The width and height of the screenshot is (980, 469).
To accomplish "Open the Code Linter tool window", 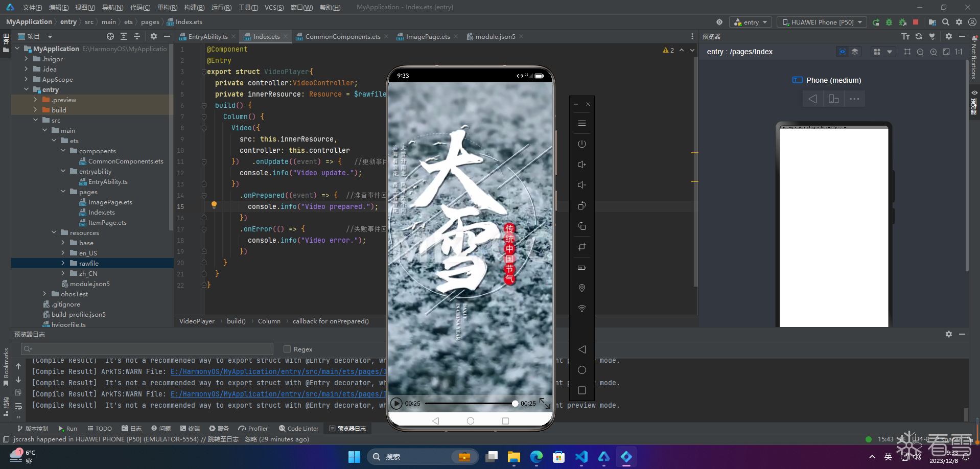I will point(298,429).
